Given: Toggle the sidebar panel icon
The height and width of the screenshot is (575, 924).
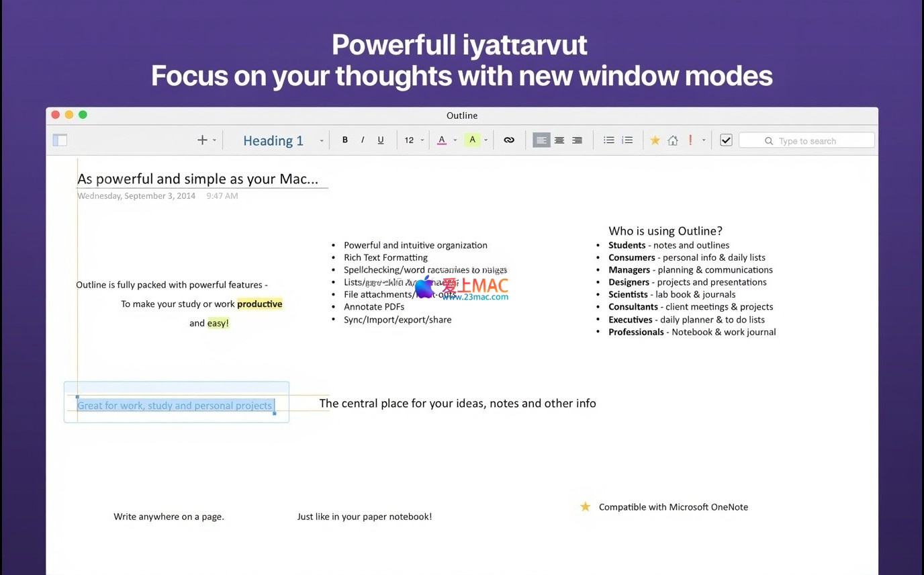Looking at the screenshot, I should point(60,140).
